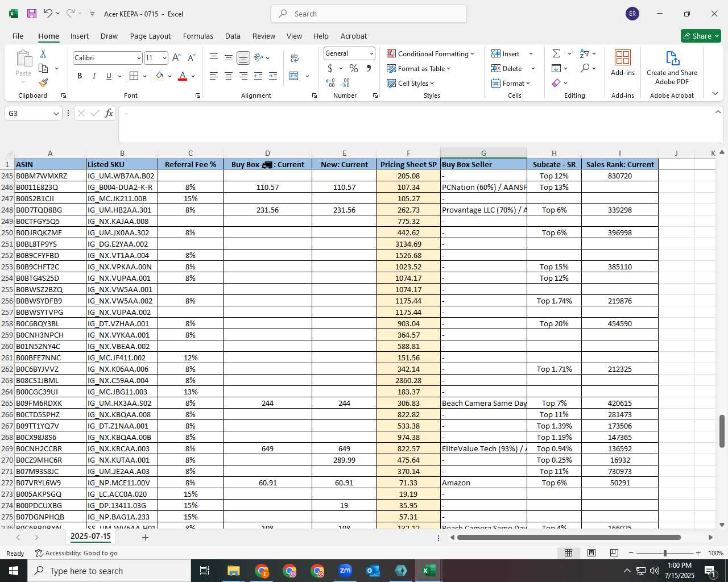Apply Fill Color bucket icon
Viewport: 728px width, 582px height.
160,76
